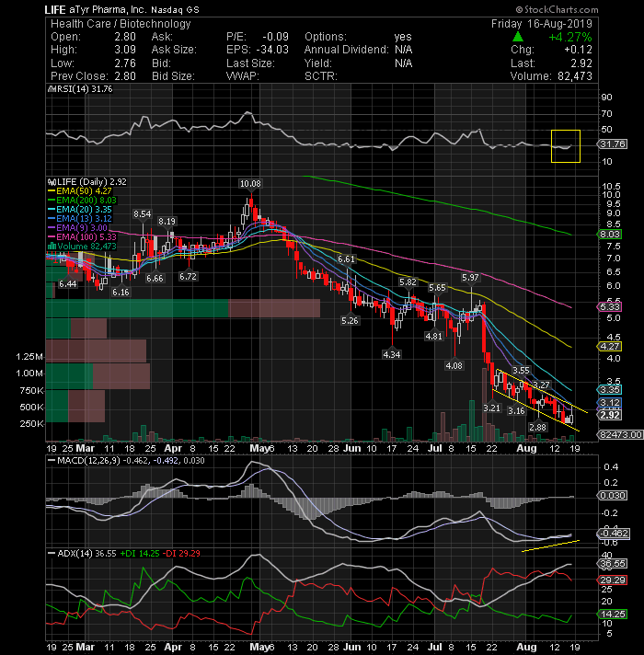Click the 6.44 low price annotation
Viewport: 644px width, 655px height.
[68, 284]
